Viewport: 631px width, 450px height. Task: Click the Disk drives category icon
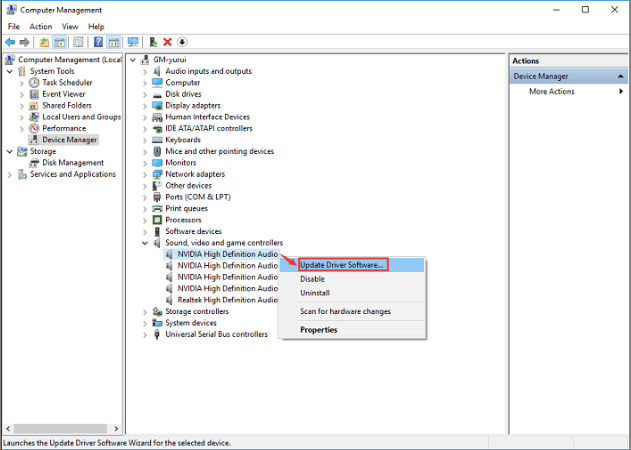point(157,95)
